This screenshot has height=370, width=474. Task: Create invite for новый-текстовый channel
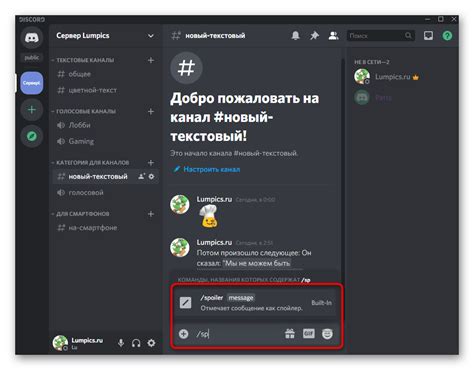click(142, 176)
